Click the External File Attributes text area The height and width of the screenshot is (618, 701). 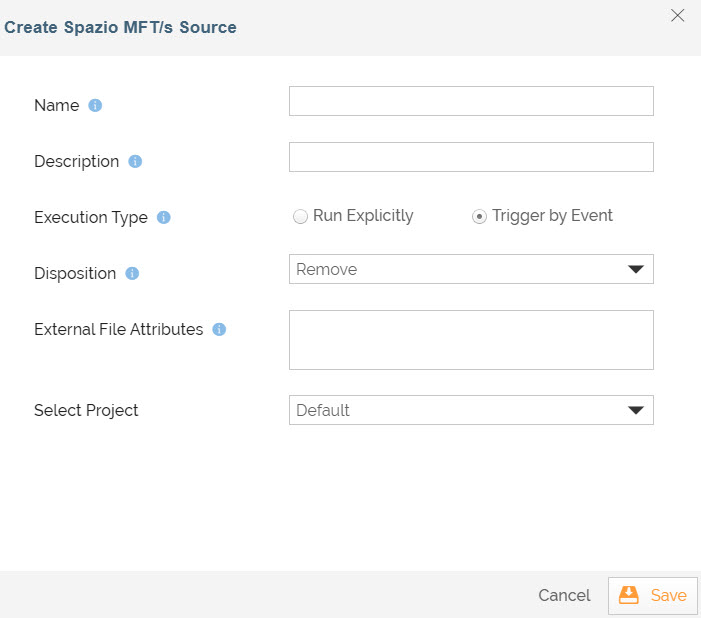click(x=471, y=340)
